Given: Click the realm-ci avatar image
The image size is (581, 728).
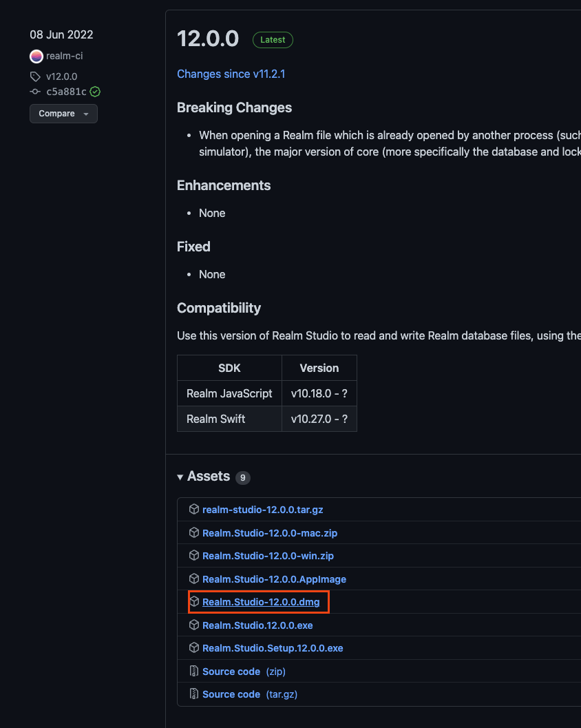Looking at the screenshot, I should click(36, 56).
